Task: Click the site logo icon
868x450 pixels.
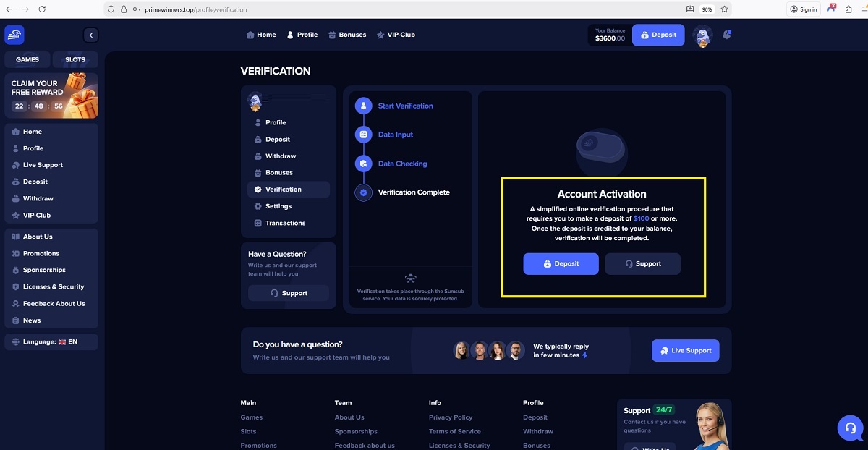Action: tap(14, 35)
